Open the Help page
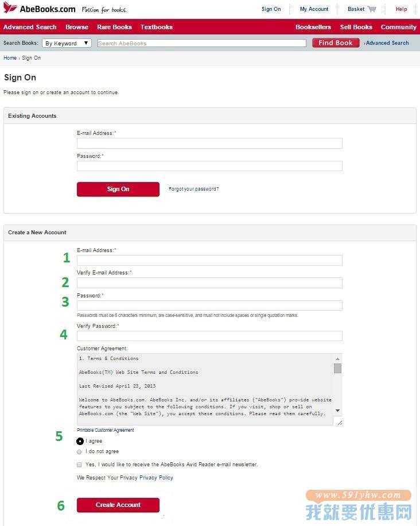This screenshot has width=420, height=526. tap(401, 9)
